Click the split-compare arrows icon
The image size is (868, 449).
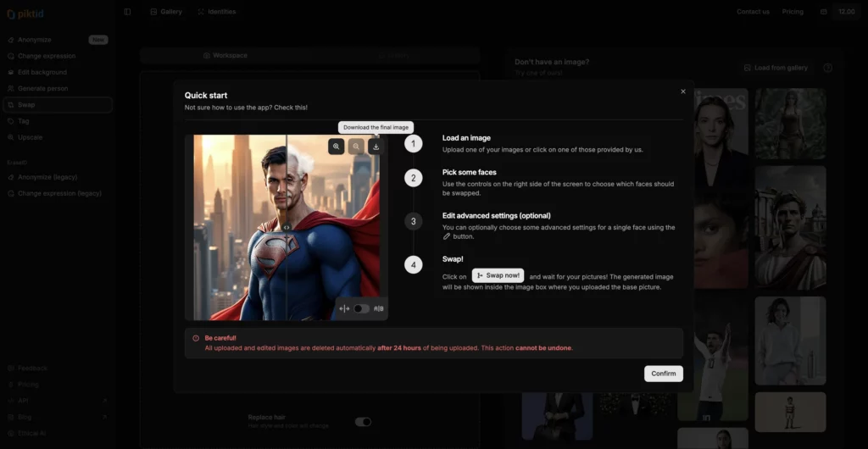344,308
